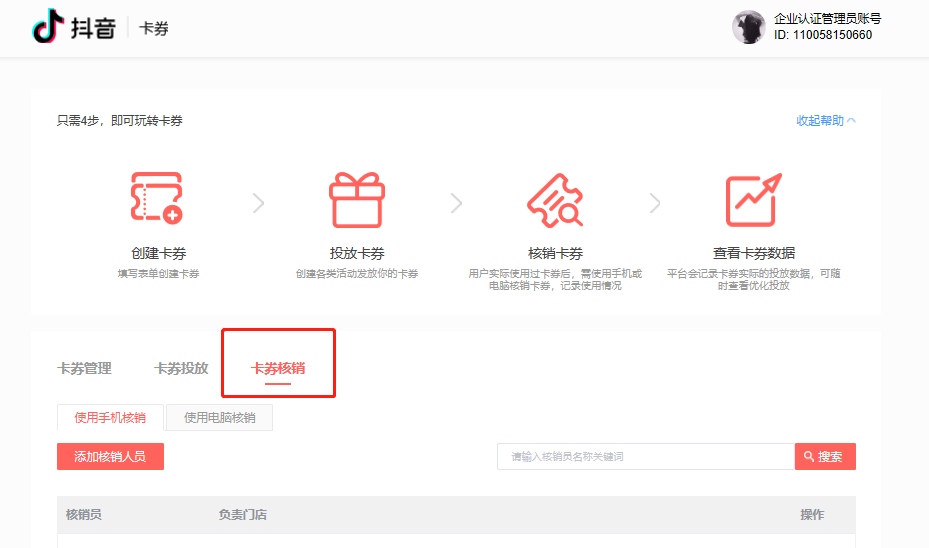Click the 企业认证管理员账号 account name
929x548 pixels.
point(828,19)
